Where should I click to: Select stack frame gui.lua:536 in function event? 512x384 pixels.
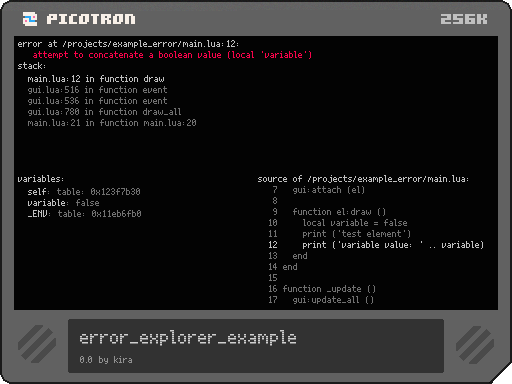[97, 101]
